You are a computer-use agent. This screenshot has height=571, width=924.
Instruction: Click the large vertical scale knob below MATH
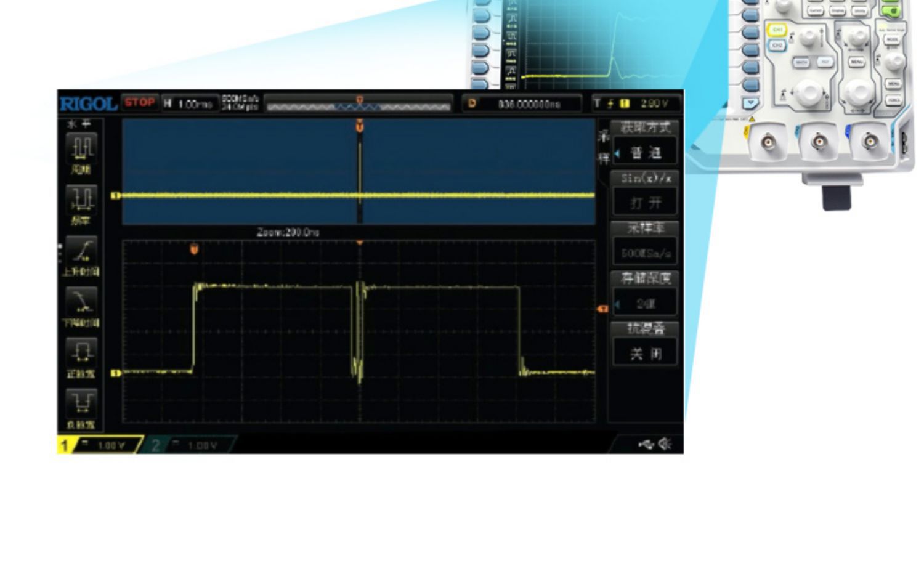pyautogui.click(x=810, y=92)
